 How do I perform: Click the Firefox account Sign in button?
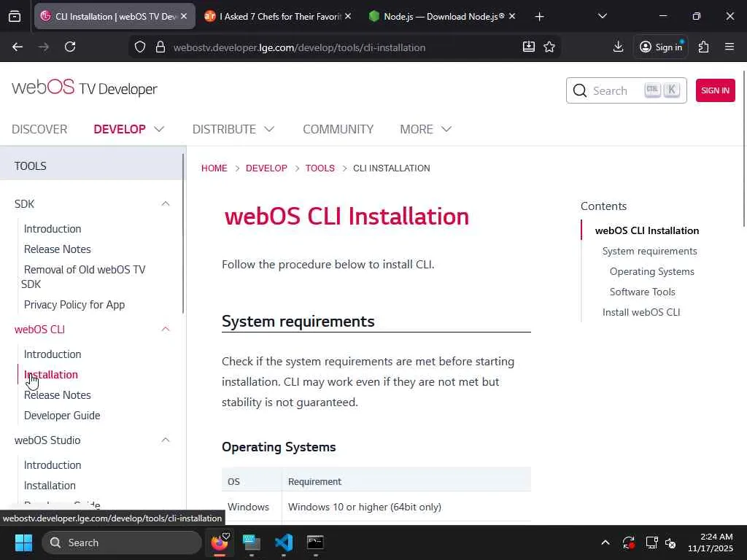(x=660, y=47)
